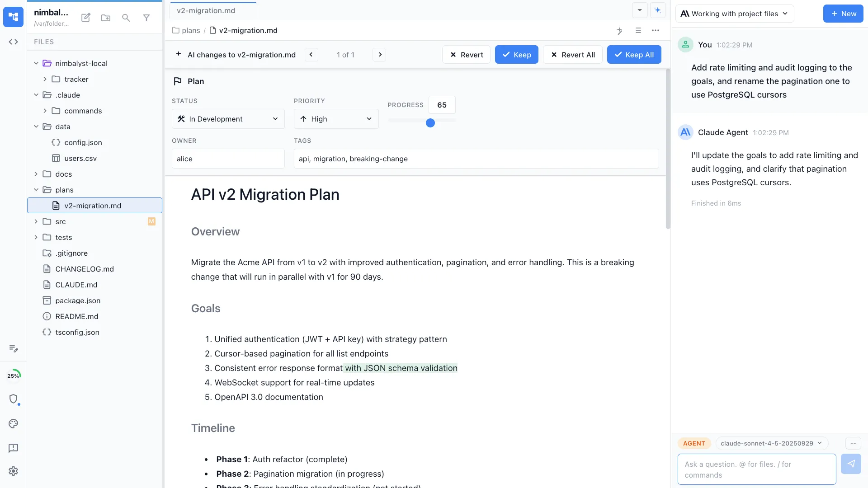The width and height of the screenshot is (868, 488).
Task: Click the Ask a question input field
Action: coord(756,469)
